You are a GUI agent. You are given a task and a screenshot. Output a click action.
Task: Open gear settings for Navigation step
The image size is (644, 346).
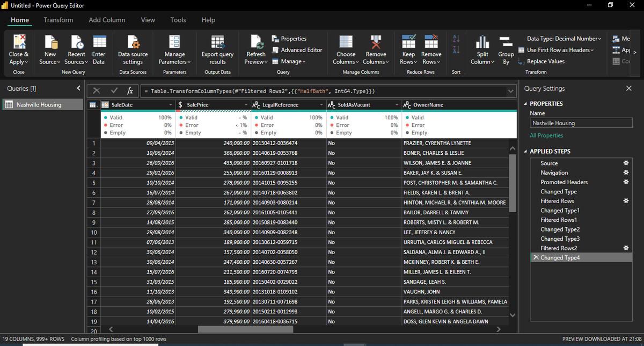click(625, 172)
